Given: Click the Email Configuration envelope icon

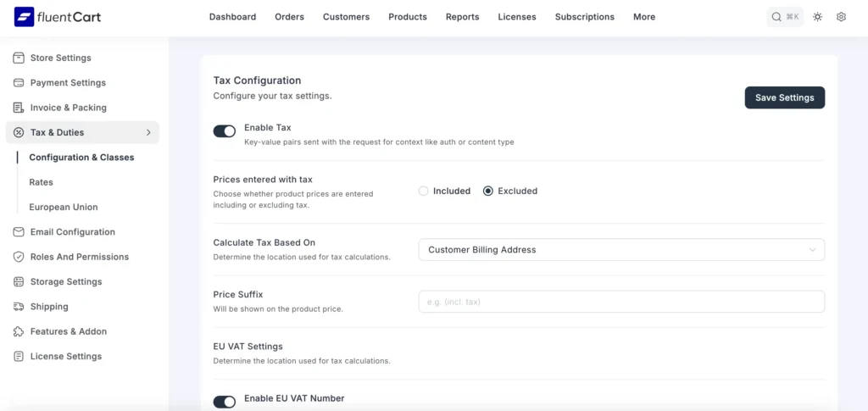Looking at the screenshot, I should click(x=19, y=232).
